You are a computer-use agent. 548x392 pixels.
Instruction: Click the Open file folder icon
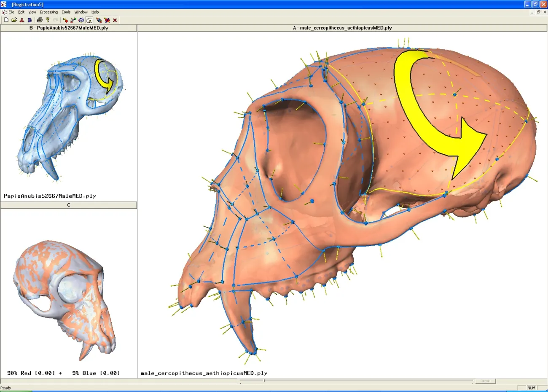click(14, 20)
